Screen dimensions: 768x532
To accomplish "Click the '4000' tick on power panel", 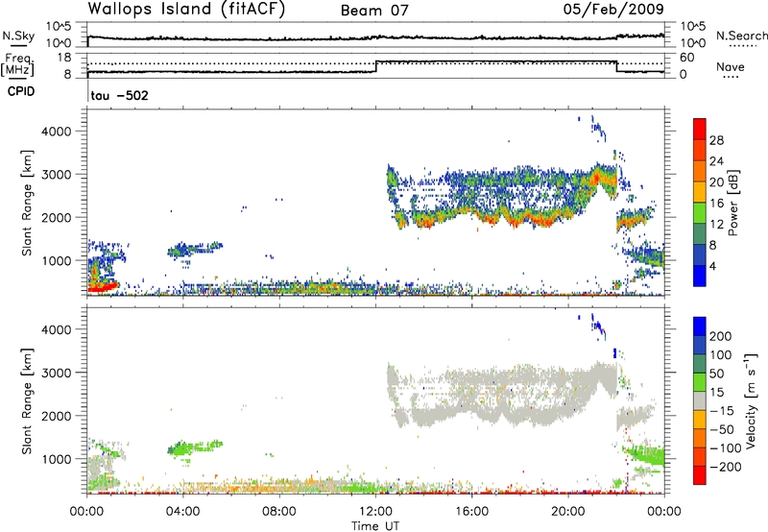I will 57,132.
